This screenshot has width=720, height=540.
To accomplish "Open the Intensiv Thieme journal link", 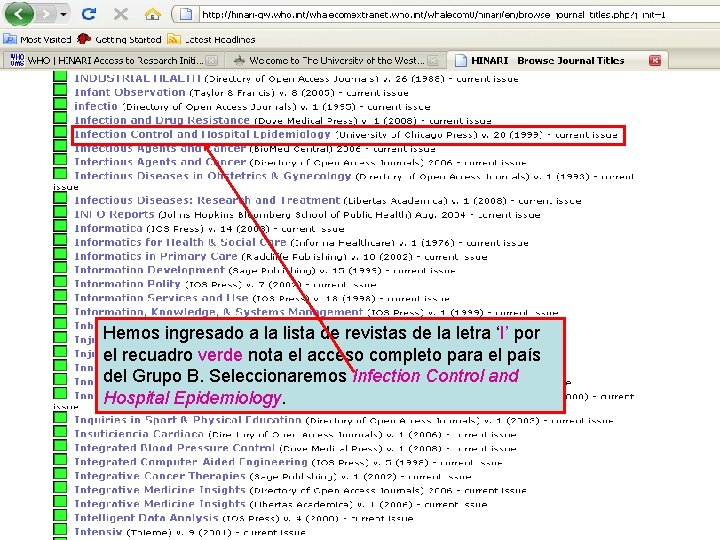I will coord(98,531).
